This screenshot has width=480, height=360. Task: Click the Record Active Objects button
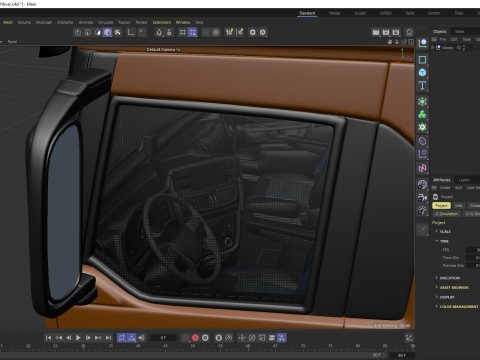point(185,338)
